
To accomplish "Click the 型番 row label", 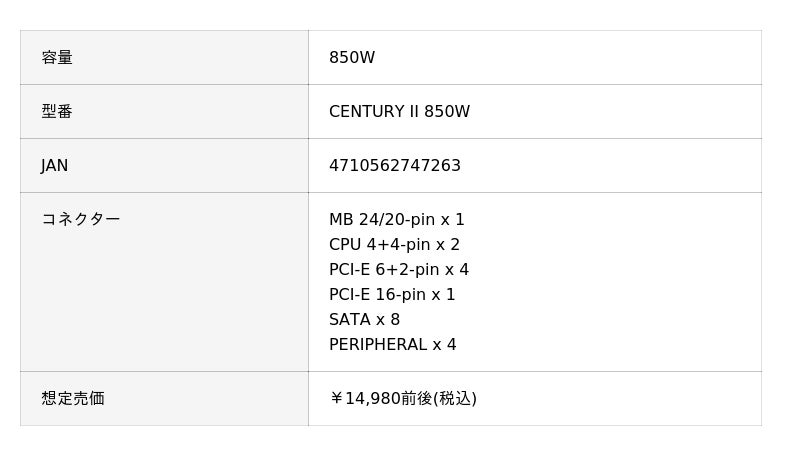I will pyautogui.click(x=57, y=112).
